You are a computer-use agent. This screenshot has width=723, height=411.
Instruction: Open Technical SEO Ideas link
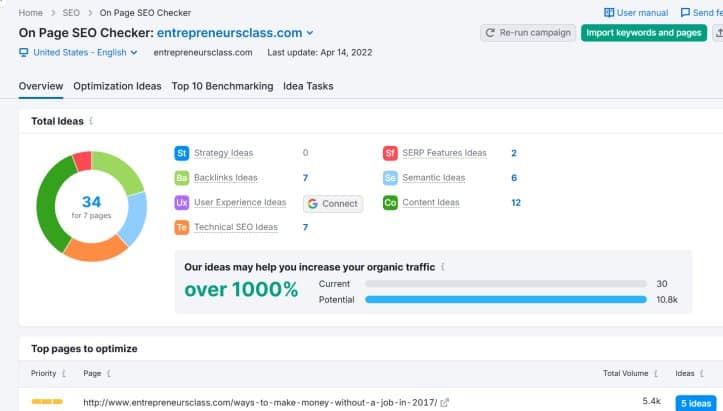pyautogui.click(x=236, y=227)
